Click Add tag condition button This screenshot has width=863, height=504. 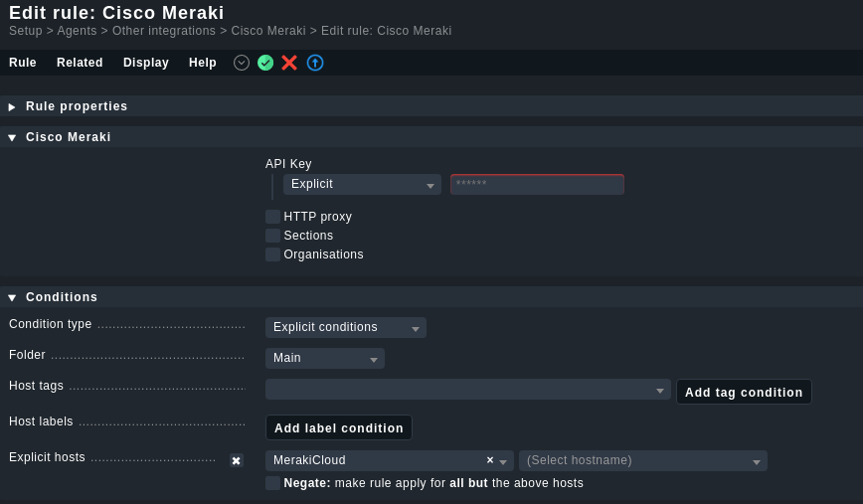744,393
